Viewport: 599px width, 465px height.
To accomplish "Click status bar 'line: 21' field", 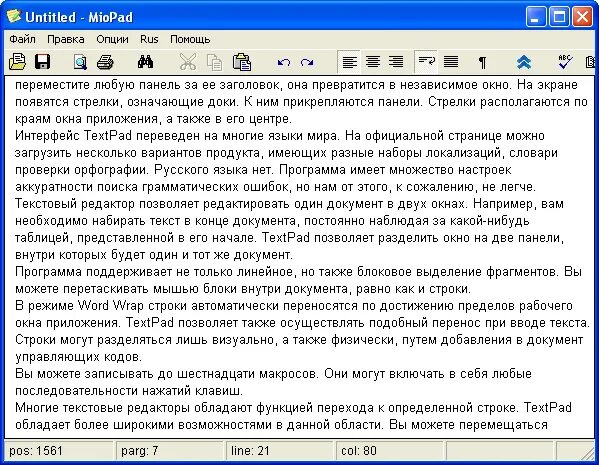I will point(280,451).
